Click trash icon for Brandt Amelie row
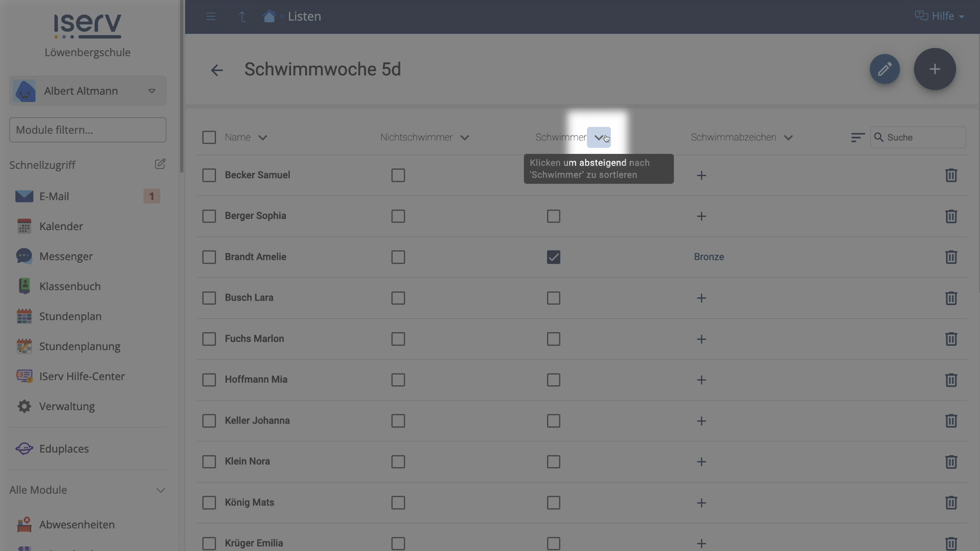The image size is (980, 551). pos(950,257)
